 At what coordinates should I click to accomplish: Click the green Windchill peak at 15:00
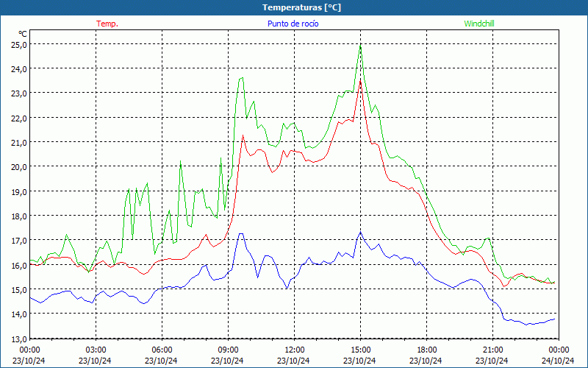[x=360, y=46]
